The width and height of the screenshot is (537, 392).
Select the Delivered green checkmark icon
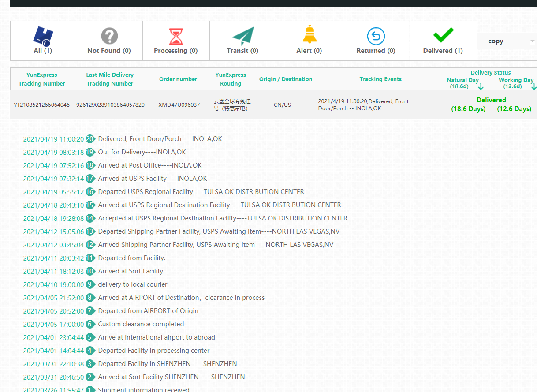point(443,35)
